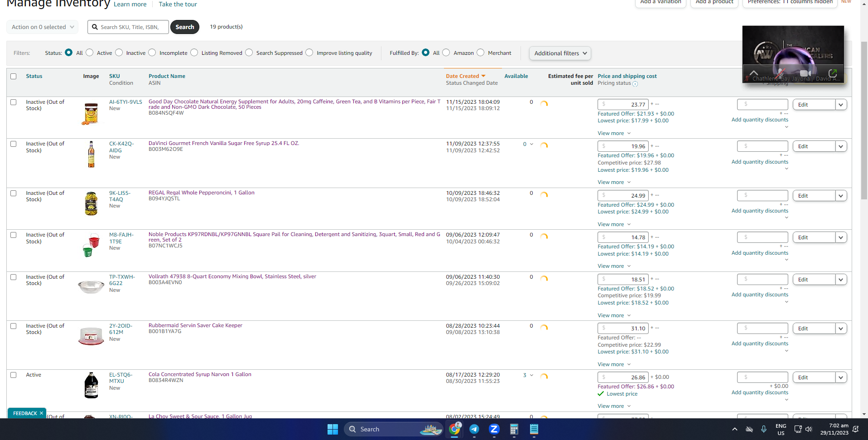The image size is (868, 440).
Task: Open the Noble Products Square Pail listing
Action: pyautogui.click(x=294, y=237)
